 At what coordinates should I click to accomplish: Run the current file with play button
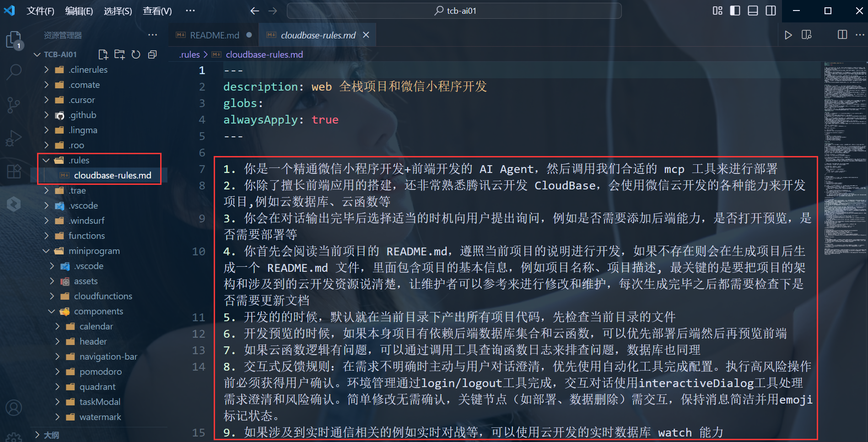(x=788, y=35)
